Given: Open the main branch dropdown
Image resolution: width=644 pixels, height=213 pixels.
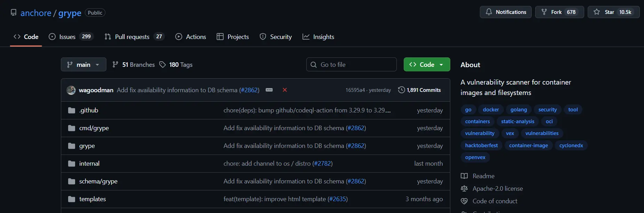Looking at the screenshot, I should (83, 64).
